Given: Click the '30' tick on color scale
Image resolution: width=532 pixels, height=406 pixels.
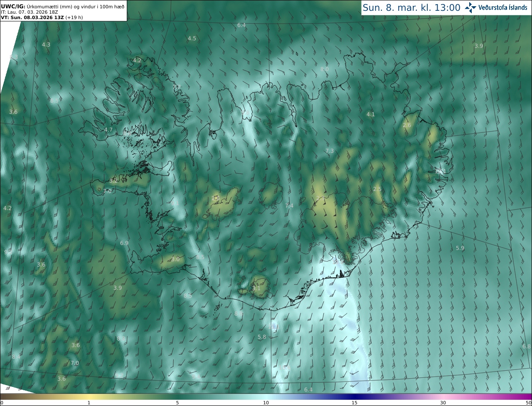Looking at the screenshot, I should tap(443, 403).
